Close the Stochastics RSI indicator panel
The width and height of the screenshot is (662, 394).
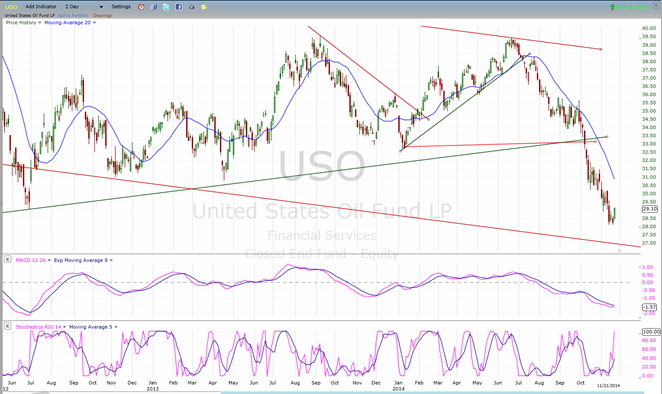8,326
